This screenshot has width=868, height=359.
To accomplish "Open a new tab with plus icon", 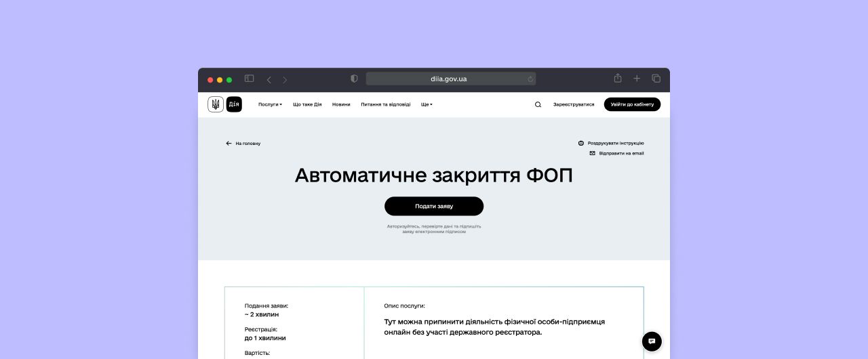I will (637, 79).
